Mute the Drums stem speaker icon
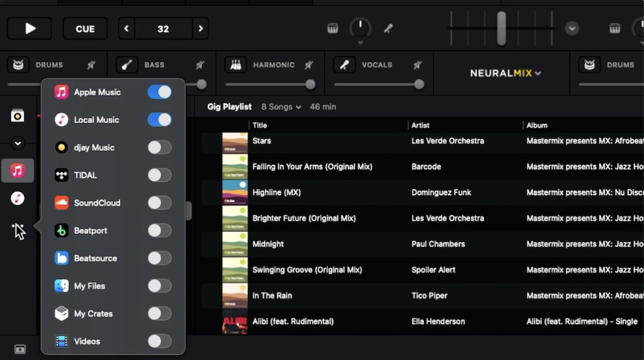This screenshot has width=644, height=360. pyautogui.click(x=91, y=65)
